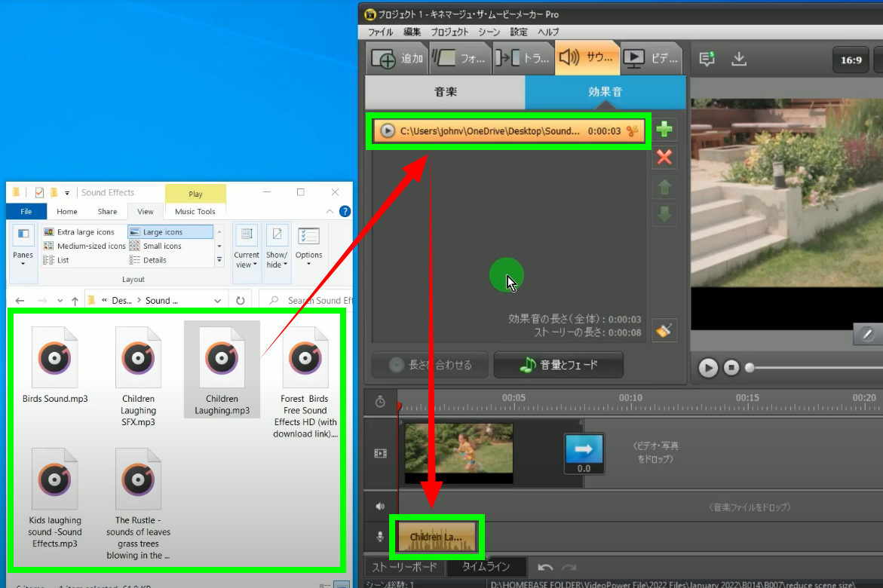This screenshot has height=588, width=883.
Task: Switch to the 音楽 tab
Action: (445, 92)
